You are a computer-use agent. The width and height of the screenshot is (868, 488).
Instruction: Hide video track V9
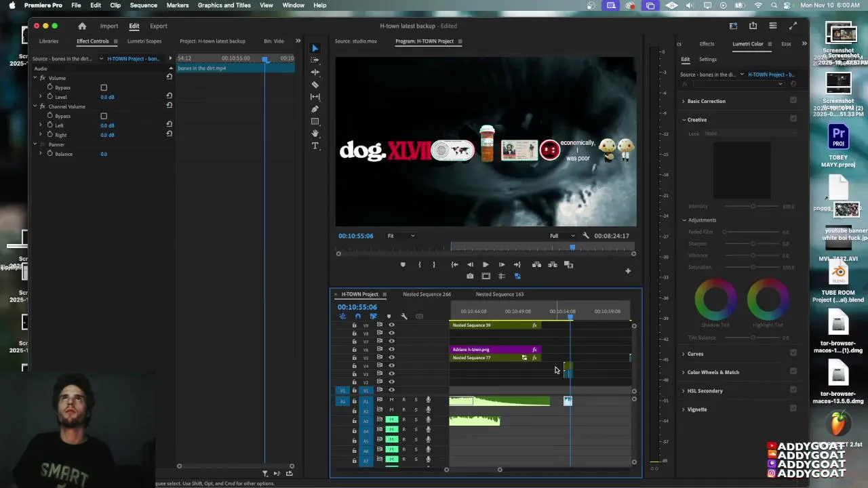[391, 325]
